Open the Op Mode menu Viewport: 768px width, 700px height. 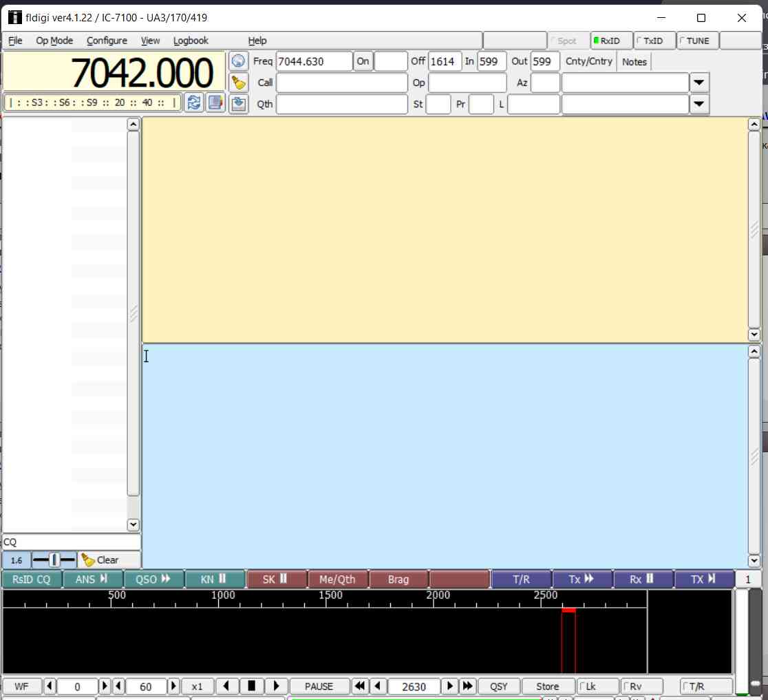pyautogui.click(x=54, y=41)
